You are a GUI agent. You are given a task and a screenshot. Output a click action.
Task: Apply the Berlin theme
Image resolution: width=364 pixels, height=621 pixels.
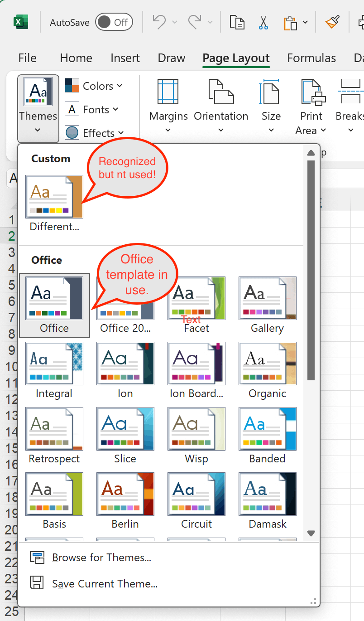click(x=125, y=501)
